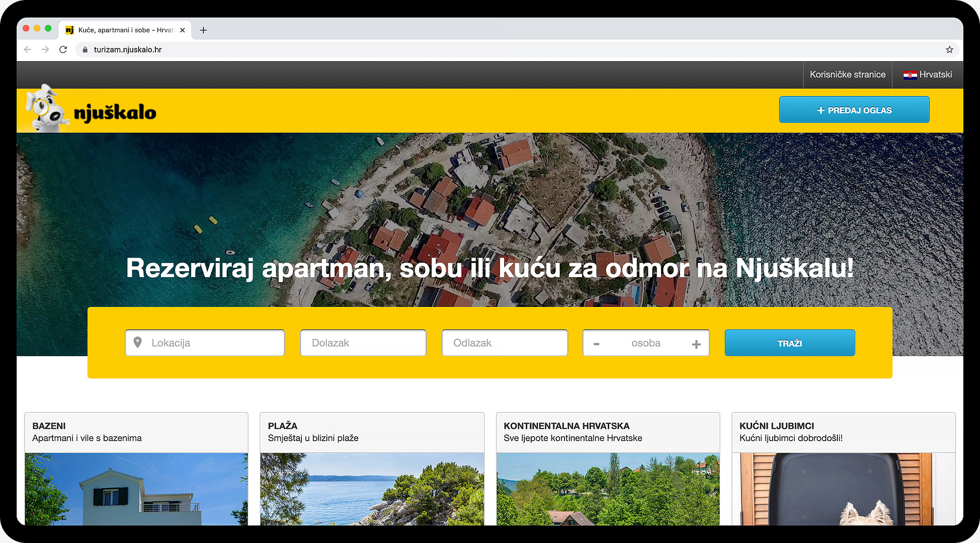The height and width of the screenshot is (543, 980).
Task: Click the browser forward arrow
Action: tap(46, 49)
